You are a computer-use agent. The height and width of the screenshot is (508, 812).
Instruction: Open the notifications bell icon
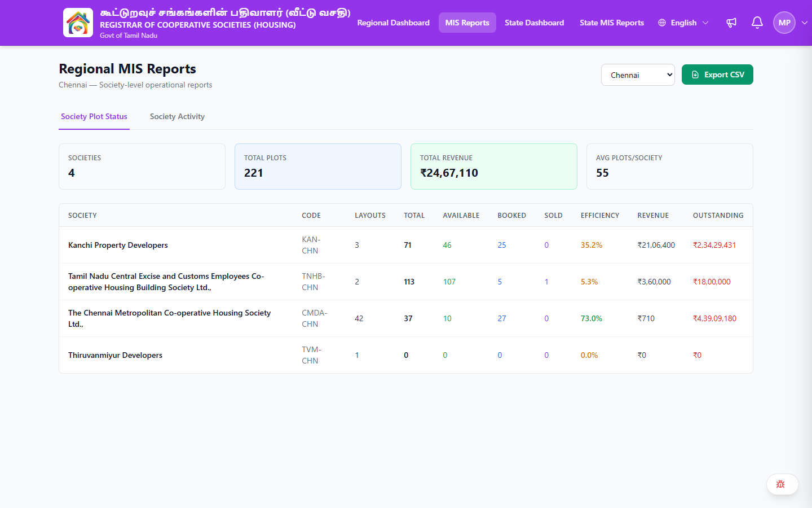pyautogui.click(x=757, y=23)
